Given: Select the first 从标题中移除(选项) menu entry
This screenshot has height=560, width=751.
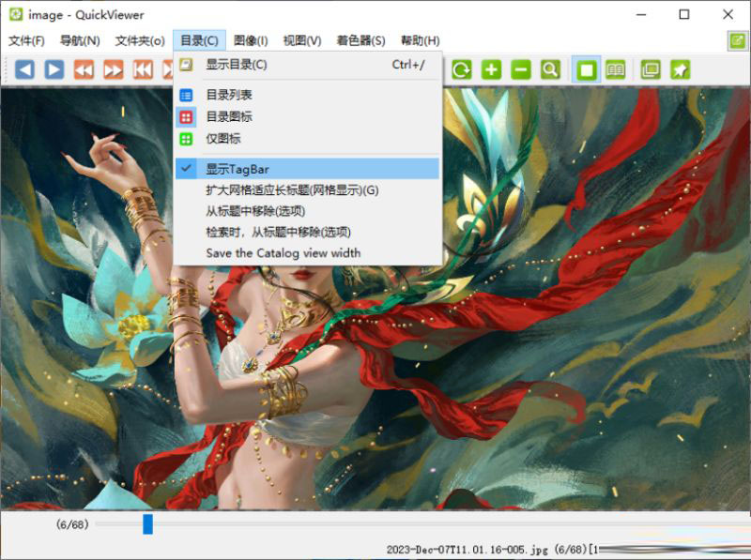Looking at the screenshot, I should [308, 211].
